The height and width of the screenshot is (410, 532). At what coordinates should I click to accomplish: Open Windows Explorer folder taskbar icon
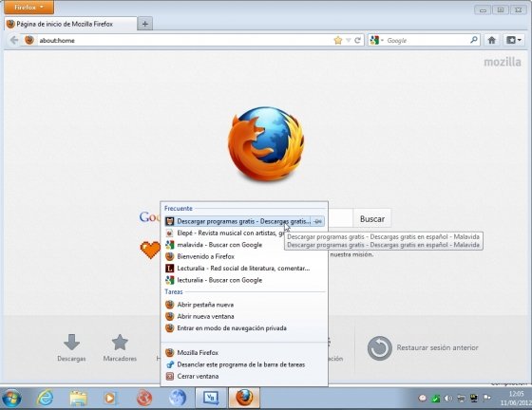pos(78,398)
